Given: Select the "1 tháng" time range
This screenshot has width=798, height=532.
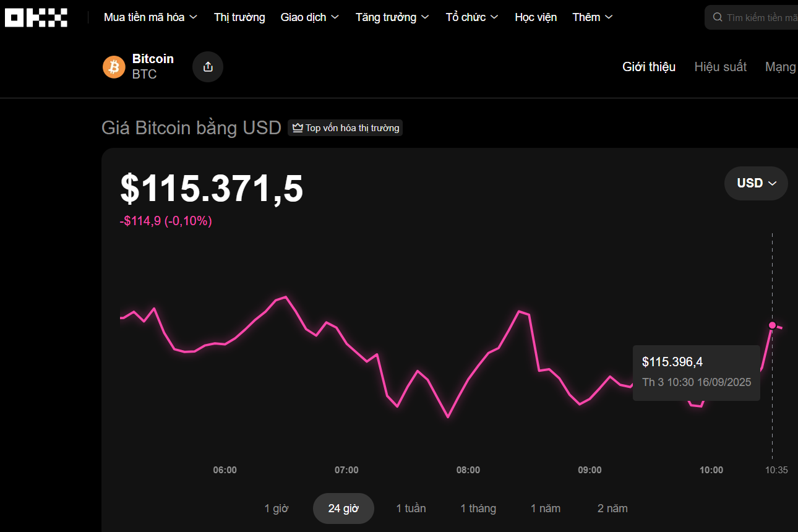Looking at the screenshot, I should [478, 508].
